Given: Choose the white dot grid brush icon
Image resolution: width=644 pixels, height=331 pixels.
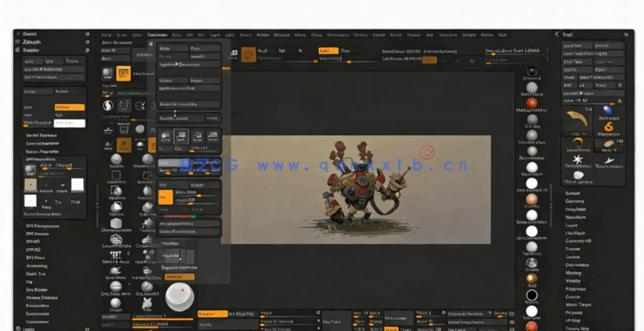Looking at the screenshot, I should coord(116,256).
